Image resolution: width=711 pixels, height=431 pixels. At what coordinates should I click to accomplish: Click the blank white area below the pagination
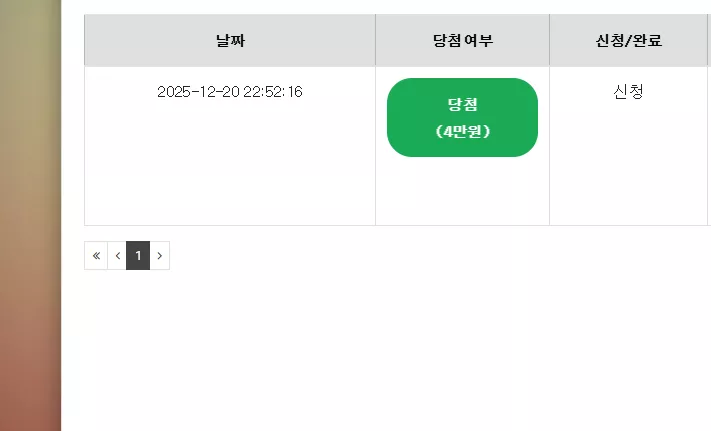click(385, 349)
